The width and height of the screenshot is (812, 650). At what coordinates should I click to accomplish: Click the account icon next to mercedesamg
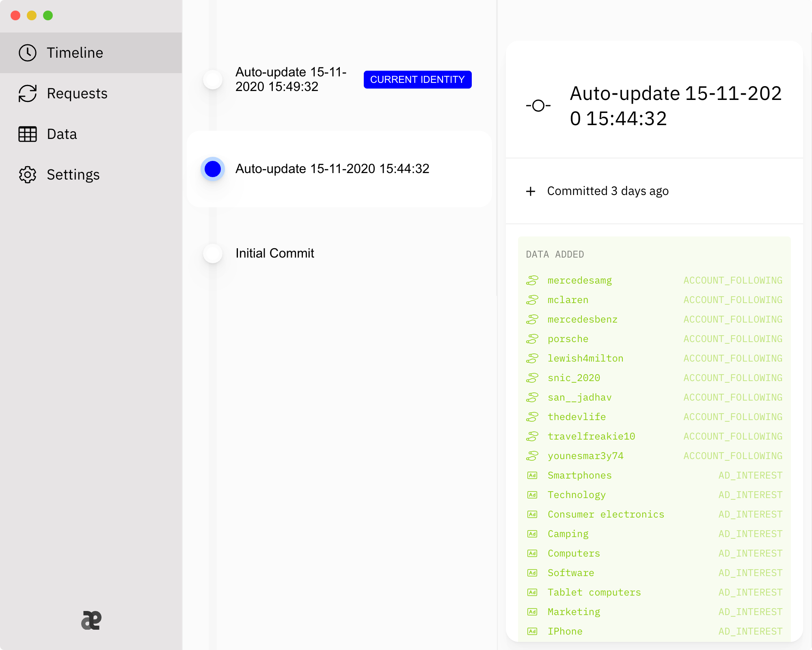(532, 280)
